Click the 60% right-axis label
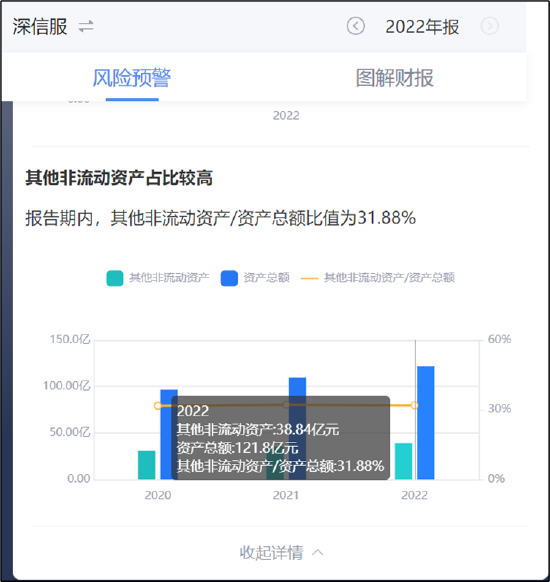 tap(499, 339)
